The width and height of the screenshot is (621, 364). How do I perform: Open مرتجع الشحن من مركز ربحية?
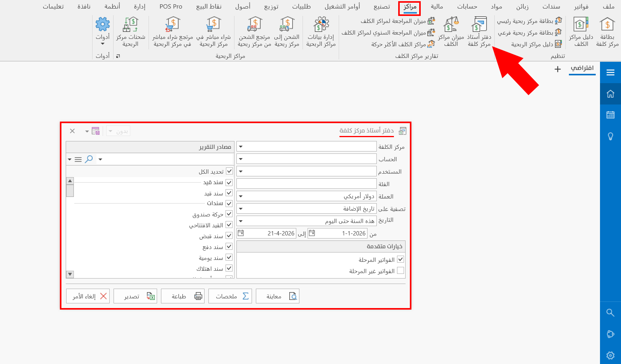(x=254, y=32)
